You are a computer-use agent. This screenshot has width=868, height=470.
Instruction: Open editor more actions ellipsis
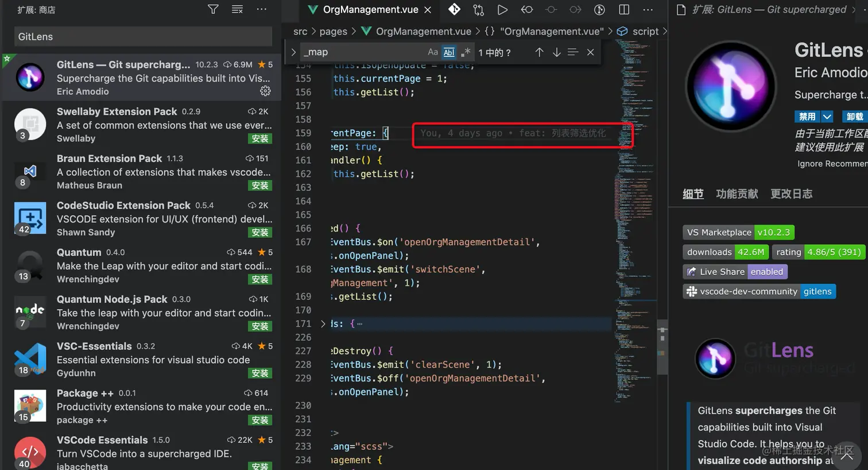point(648,9)
